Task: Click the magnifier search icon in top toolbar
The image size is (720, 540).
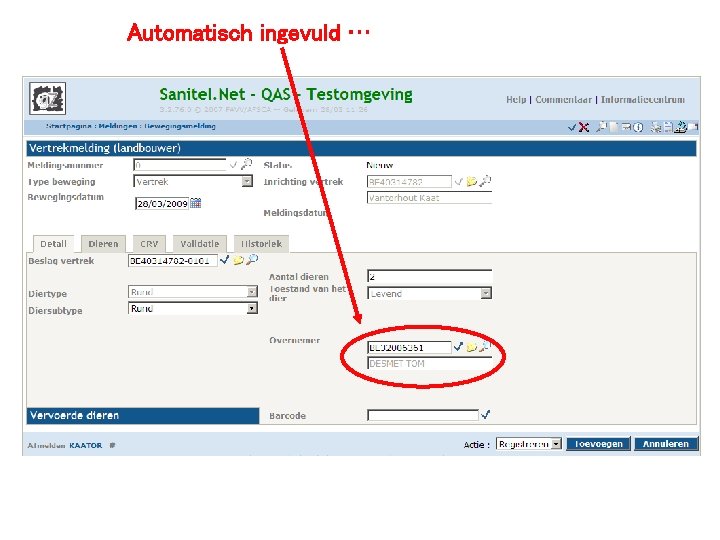Action: pyautogui.click(x=601, y=127)
